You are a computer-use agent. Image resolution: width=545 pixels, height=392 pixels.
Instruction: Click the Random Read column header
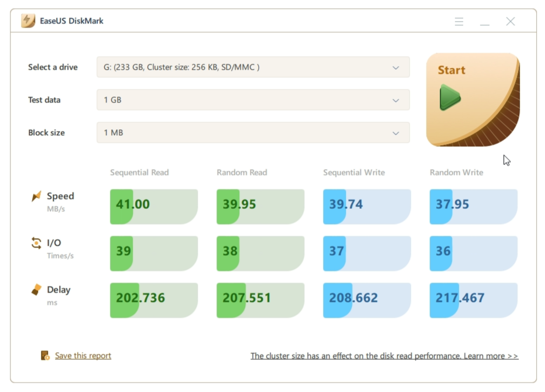[242, 173]
